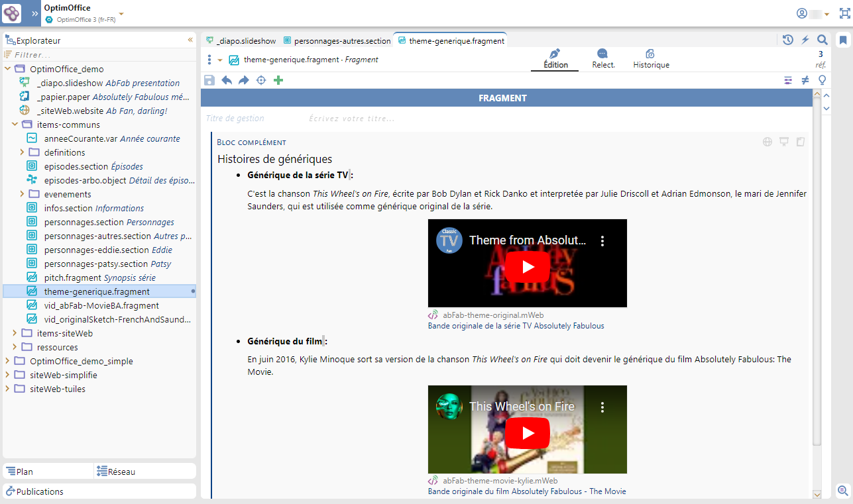Viewport: 853px width, 504px height.
Task: Collapse the OptimOffice_demo folder
Action: [8, 69]
